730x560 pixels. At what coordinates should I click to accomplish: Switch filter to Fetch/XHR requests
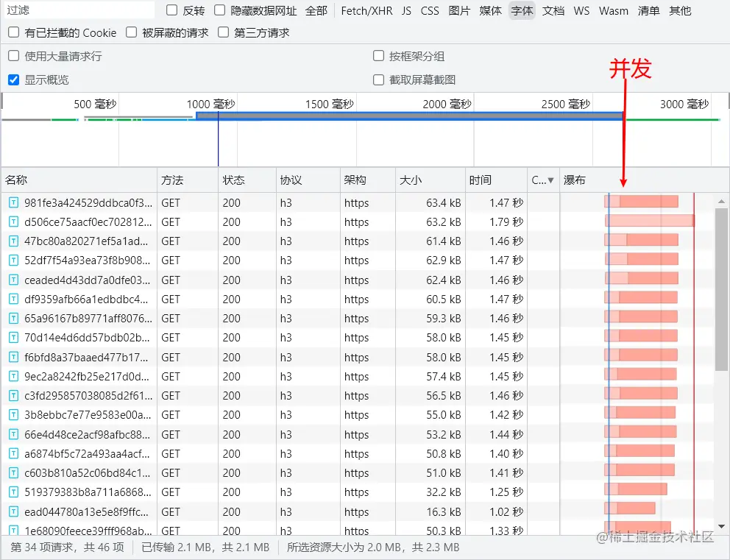point(366,11)
